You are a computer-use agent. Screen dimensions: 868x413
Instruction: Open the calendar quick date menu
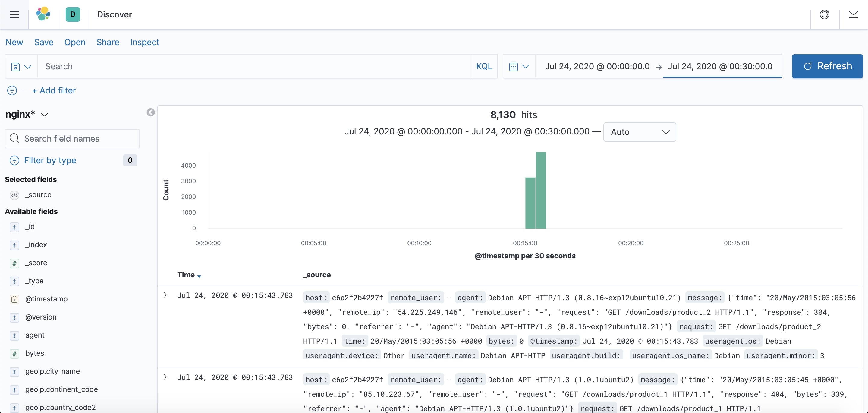[519, 66]
